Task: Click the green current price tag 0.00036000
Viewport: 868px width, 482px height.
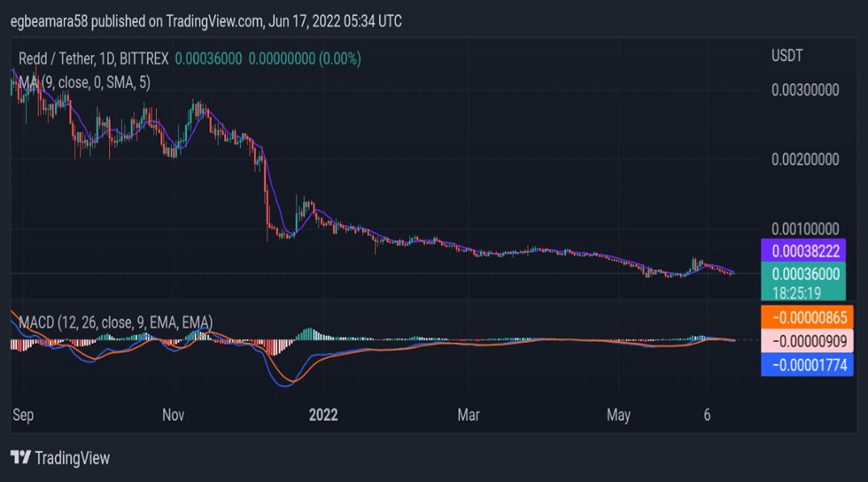Action: point(806,275)
